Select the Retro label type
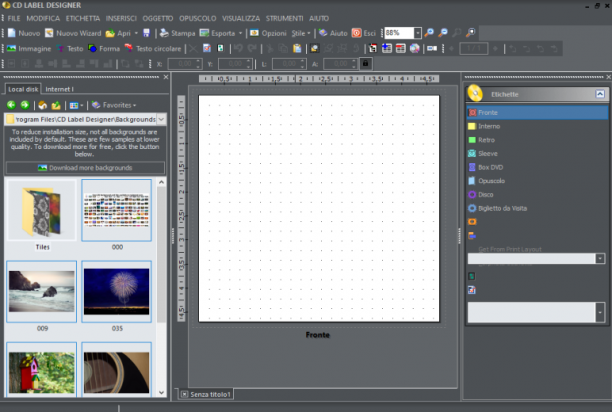This screenshot has height=412, width=612. (x=537, y=140)
